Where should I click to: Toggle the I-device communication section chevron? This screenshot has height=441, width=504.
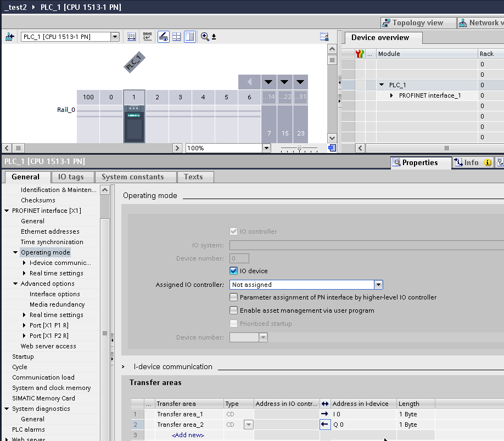coord(123,366)
